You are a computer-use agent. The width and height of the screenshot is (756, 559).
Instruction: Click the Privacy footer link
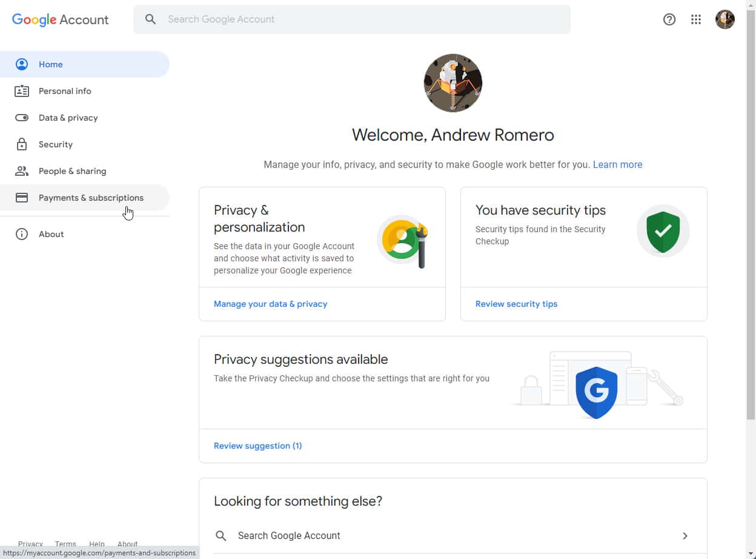click(30, 544)
